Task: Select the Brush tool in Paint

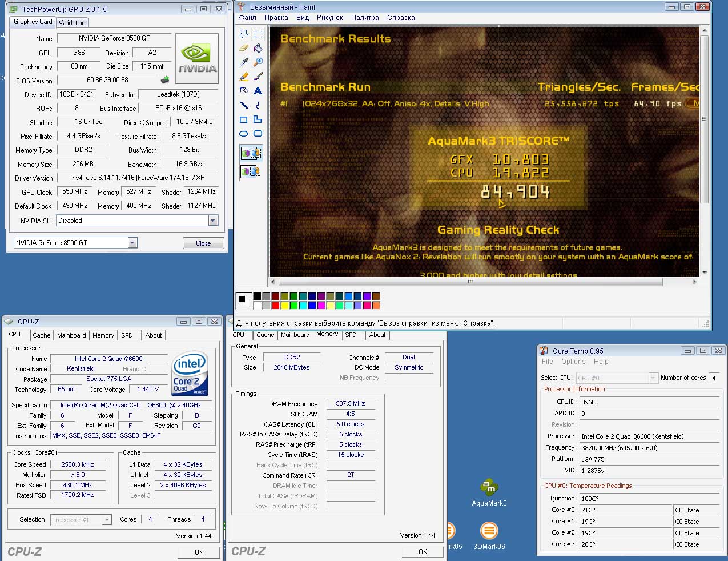Action: point(258,76)
